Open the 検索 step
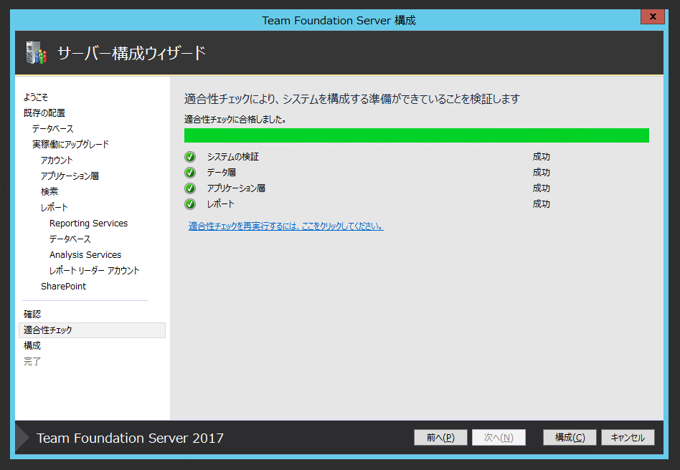This screenshot has width=680, height=470. 49,192
